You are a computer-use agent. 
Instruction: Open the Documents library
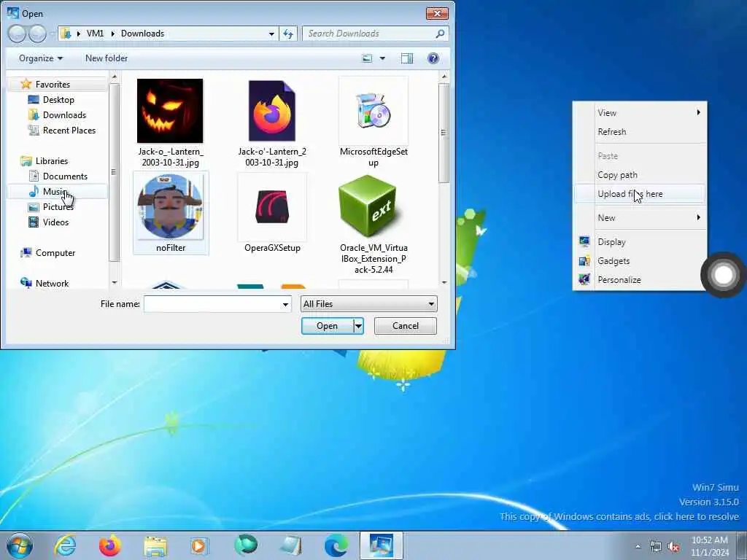pyautogui.click(x=65, y=176)
